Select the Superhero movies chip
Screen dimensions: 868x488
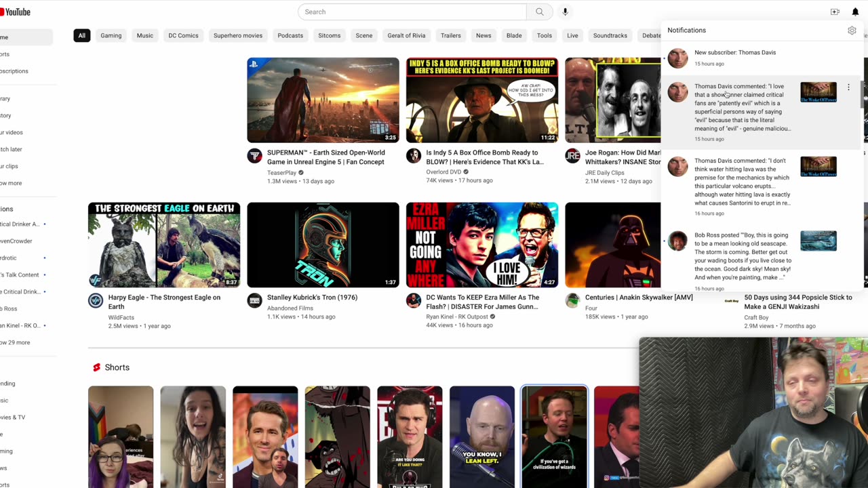[238, 35]
